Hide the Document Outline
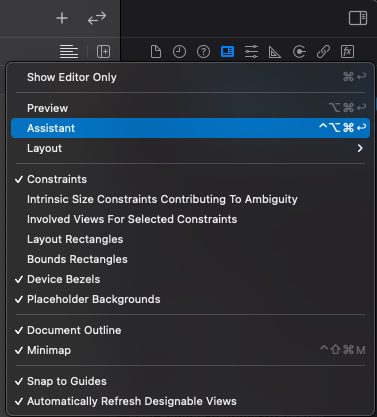Viewport: 377px width, 417px height. (190, 330)
